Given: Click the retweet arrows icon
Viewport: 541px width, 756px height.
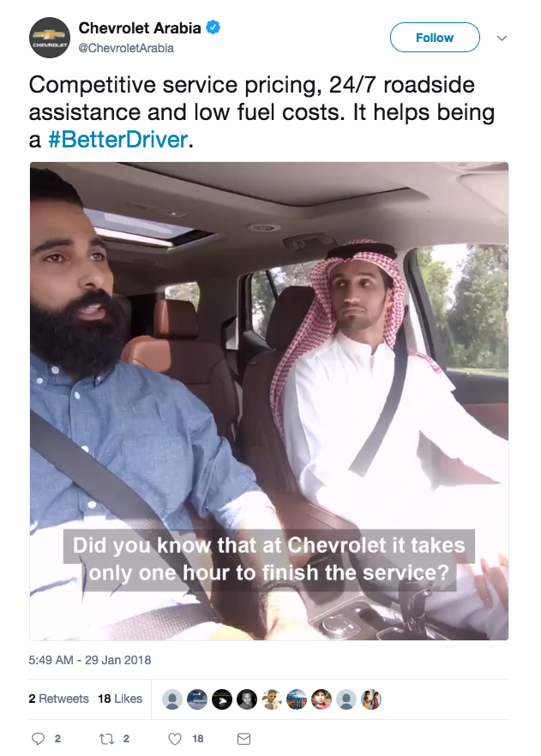Looking at the screenshot, I should click(x=106, y=739).
